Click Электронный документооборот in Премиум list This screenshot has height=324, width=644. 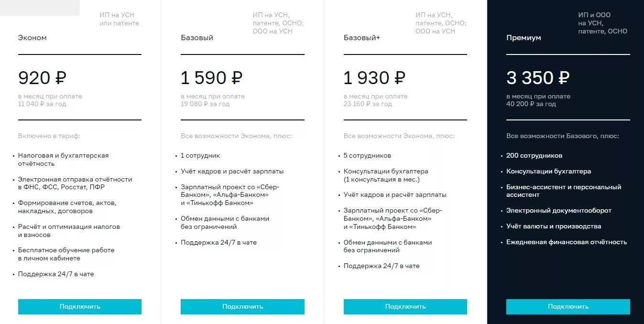click(x=559, y=211)
